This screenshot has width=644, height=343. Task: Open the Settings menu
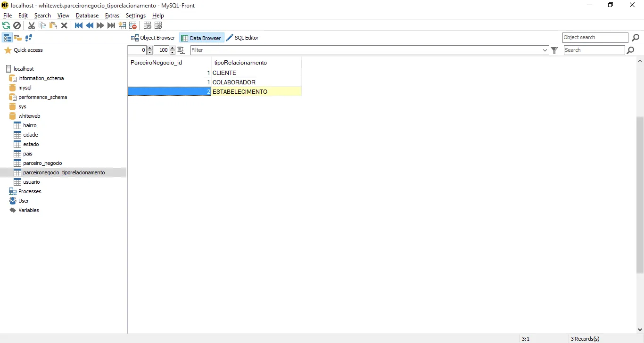136,16
